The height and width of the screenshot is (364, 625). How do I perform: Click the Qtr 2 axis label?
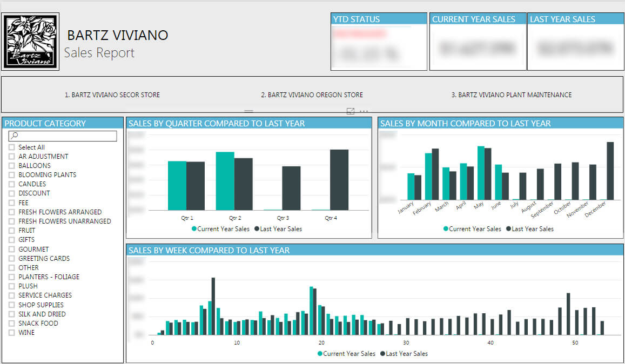click(x=235, y=218)
